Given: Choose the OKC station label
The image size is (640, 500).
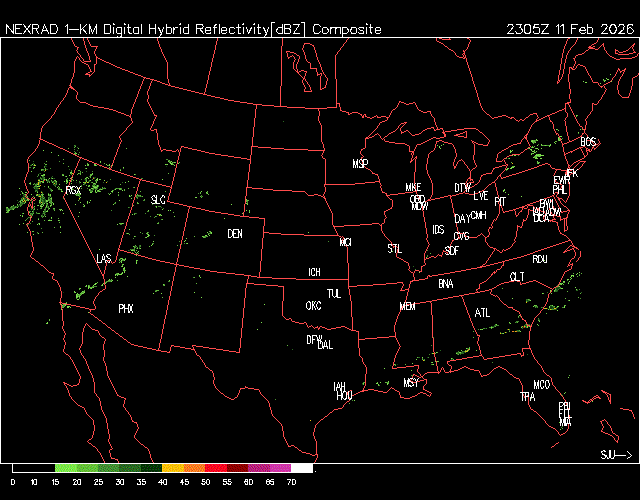Looking at the screenshot, I should coord(313,305).
